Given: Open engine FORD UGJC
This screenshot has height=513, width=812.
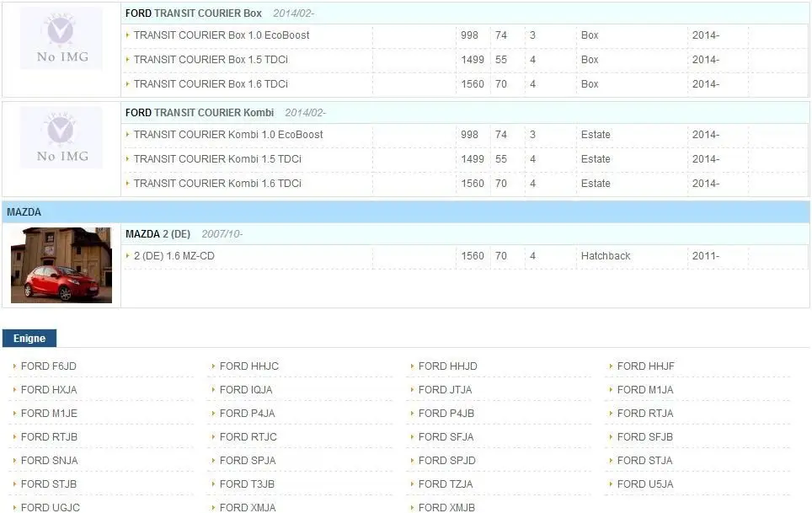Looking at the screenshot, I should pyautogui.click(x=51, y=507).
